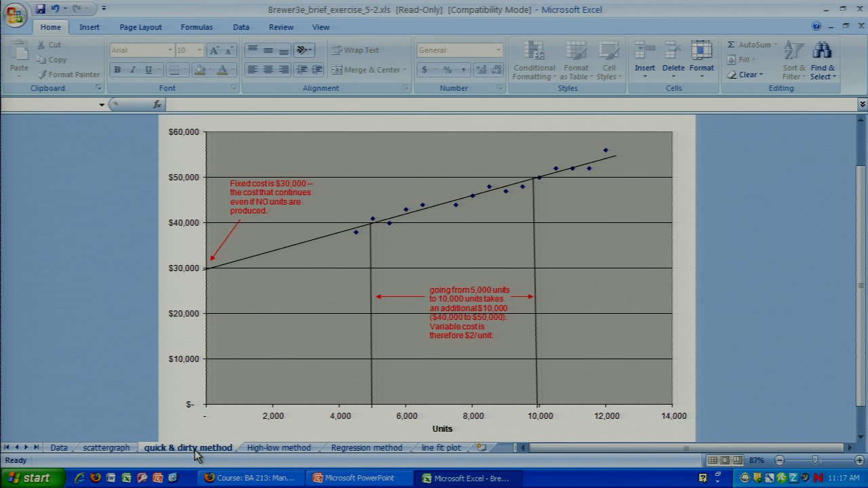Click the Insert Worksheet tab icon

481,447
